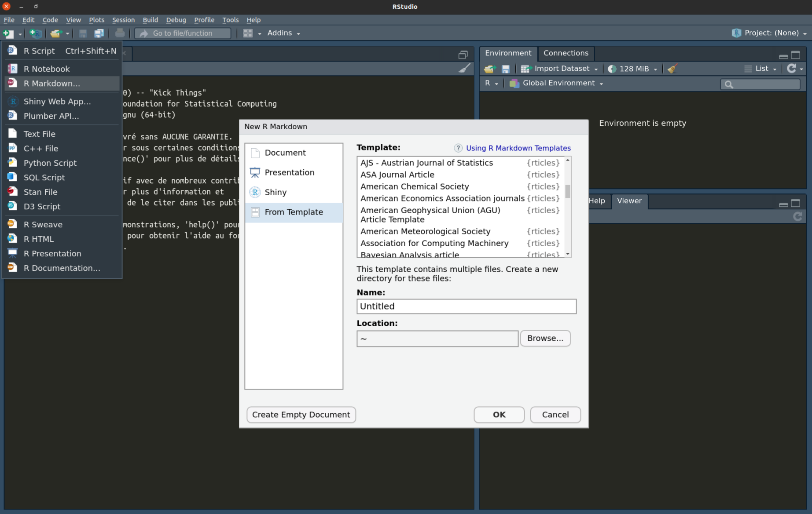
Task: Click the help question mark icon in dialog
Action: pos(458,148)
